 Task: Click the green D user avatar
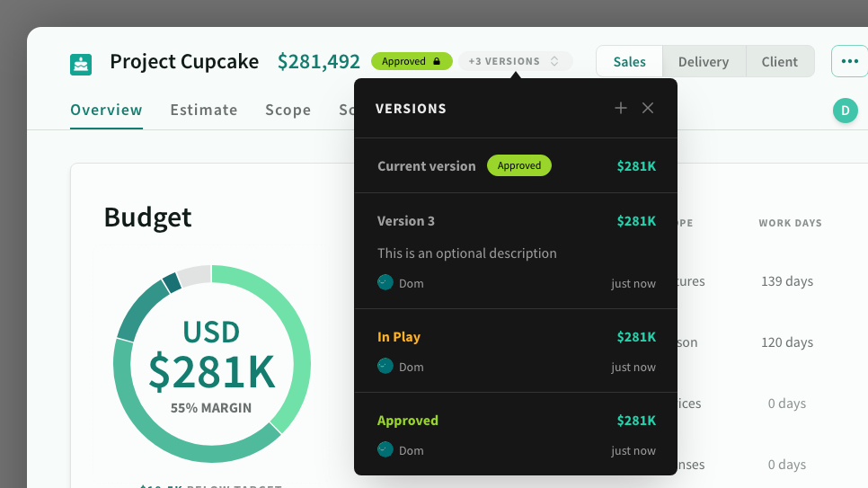(845, 111)
